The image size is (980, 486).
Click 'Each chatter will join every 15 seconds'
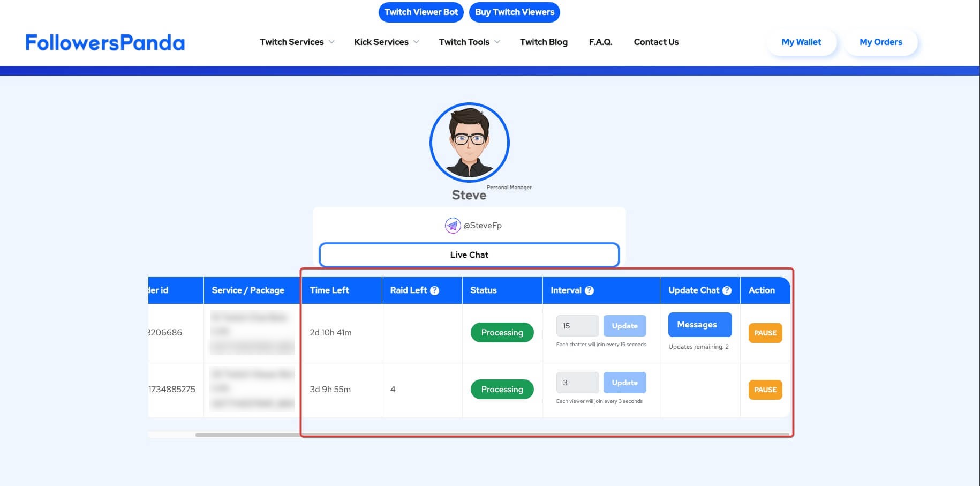(601, 345)
